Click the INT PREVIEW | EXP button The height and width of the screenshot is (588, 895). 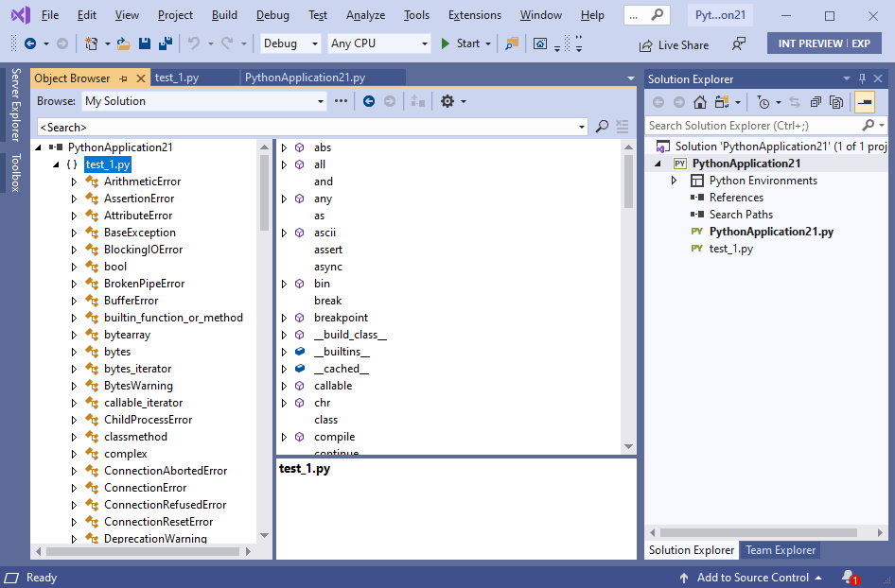pos(824,43)
